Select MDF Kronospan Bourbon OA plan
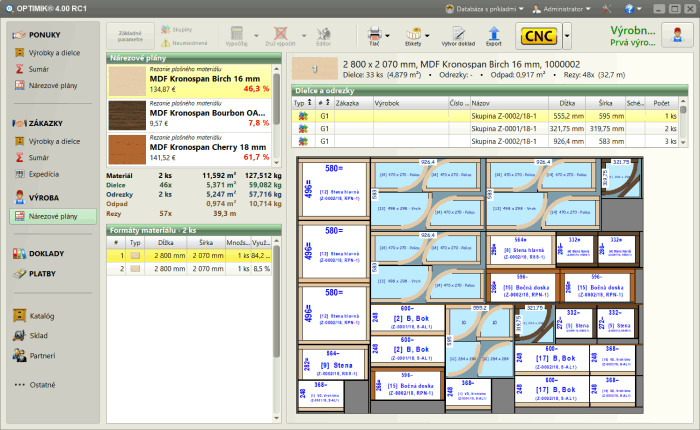The width and height of the screenshot is (700, 430). point(189,115)
